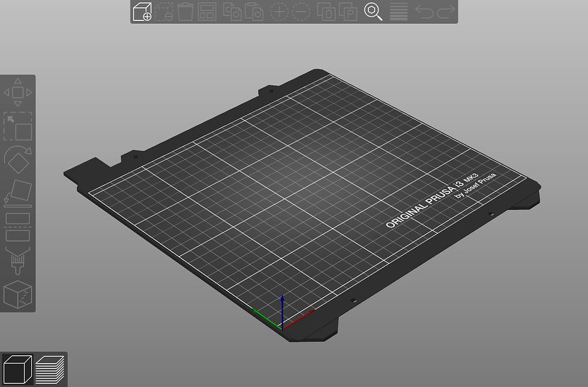The height and width of the screenshot is (387, 588).
Task: Click the Split to objects icon
Action: [x=326, y=11]
